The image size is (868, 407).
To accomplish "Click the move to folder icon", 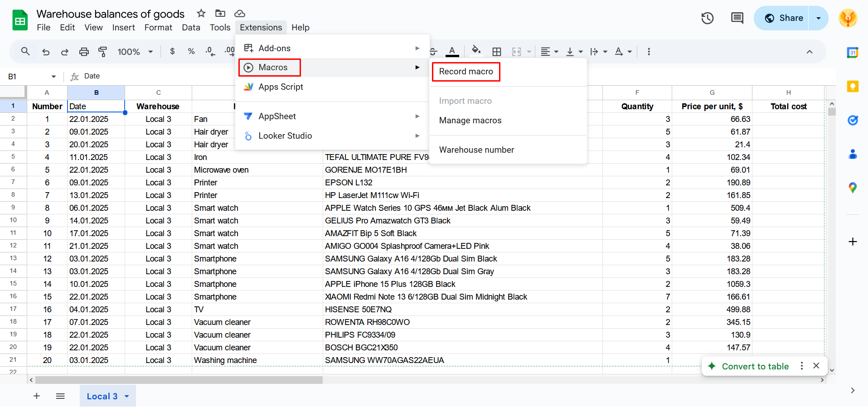I will click(x=220, y=13).
